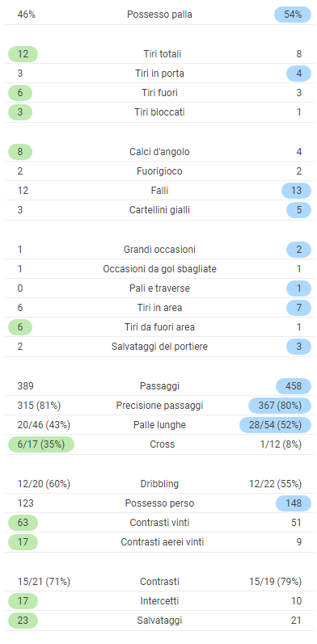Image resolution: width=317 pixels, height=644 pixels.
Task: Click the Possesso perso label
Action: coord(159,503)
